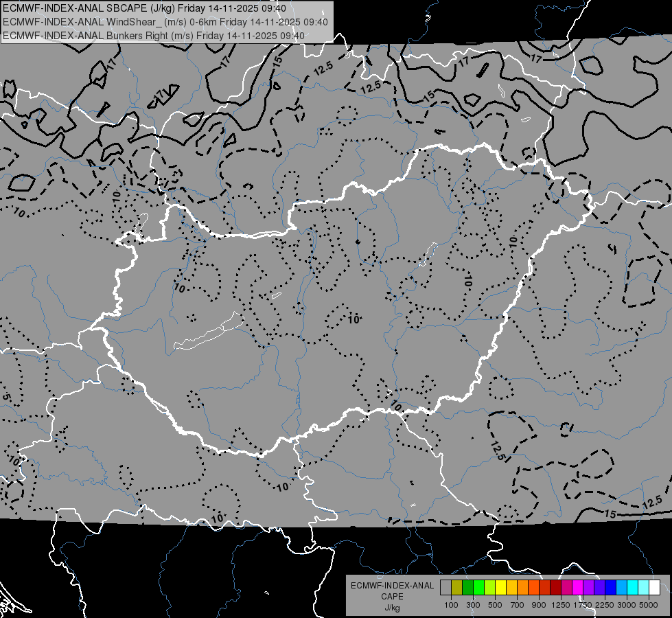Click the 15 contour label near bottom right
Screen dimensions: 672x618
[x=610, y=514]
